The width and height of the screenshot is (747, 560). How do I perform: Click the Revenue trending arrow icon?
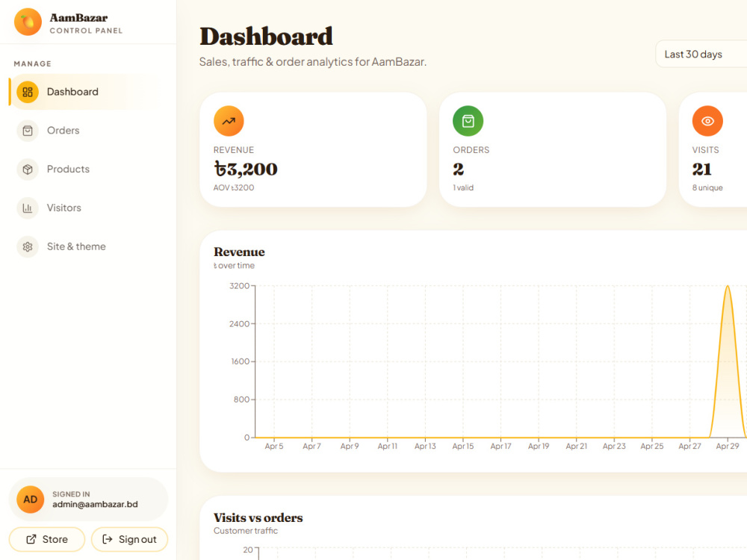229,121
